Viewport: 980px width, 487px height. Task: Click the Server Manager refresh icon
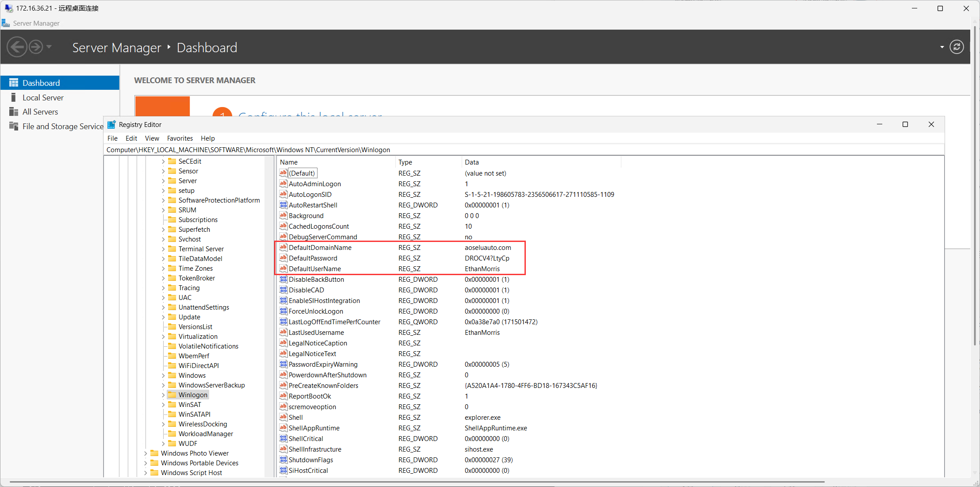pyautogui.click(x=957, y=47)
